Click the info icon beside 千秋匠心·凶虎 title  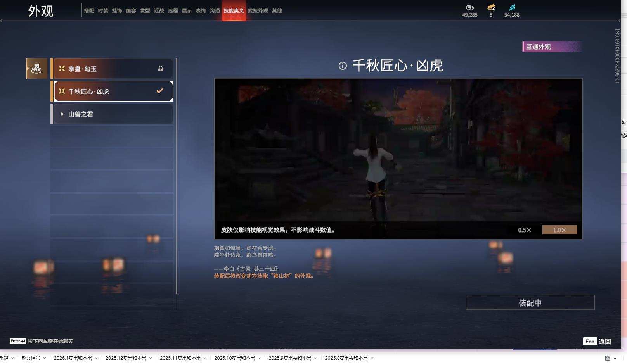tap(342, 66)
